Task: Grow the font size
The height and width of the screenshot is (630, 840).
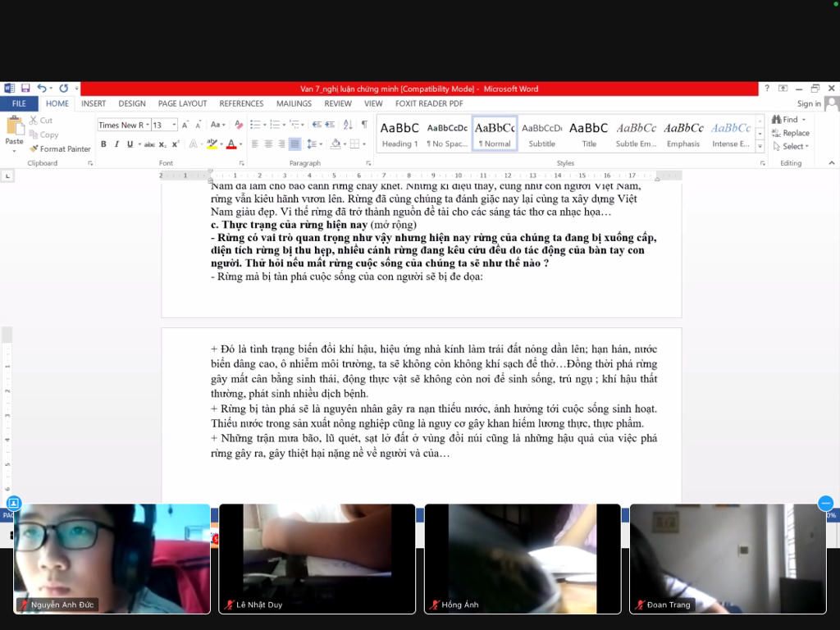Action: (x=185, y=125)
